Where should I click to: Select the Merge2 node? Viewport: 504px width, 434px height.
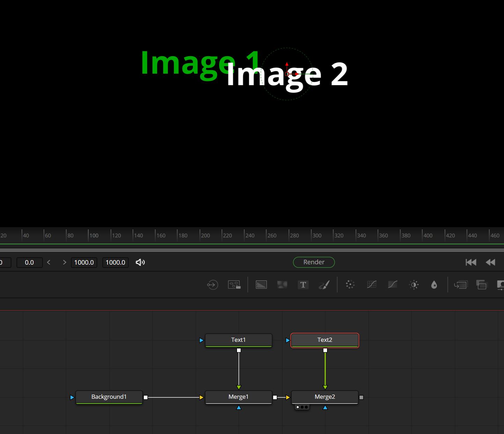pyautogui.click(x=325, y=397)
